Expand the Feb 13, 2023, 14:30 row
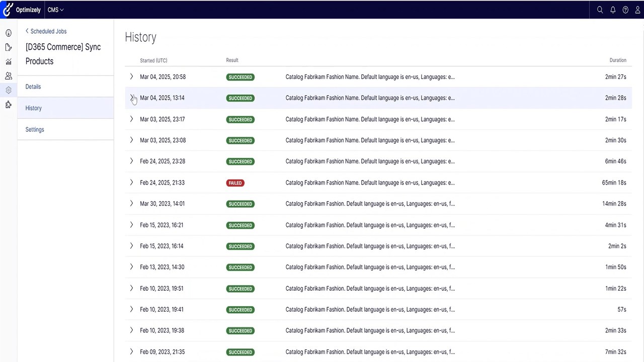 click(x=131, y=267)
